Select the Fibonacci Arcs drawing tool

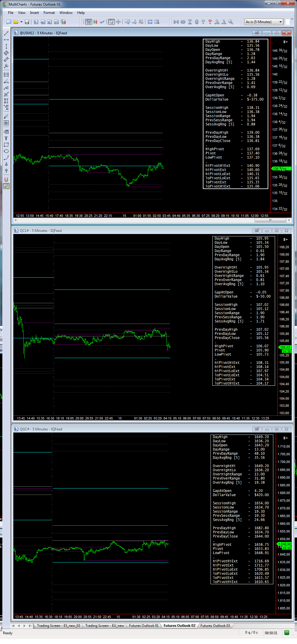[6, 94]
